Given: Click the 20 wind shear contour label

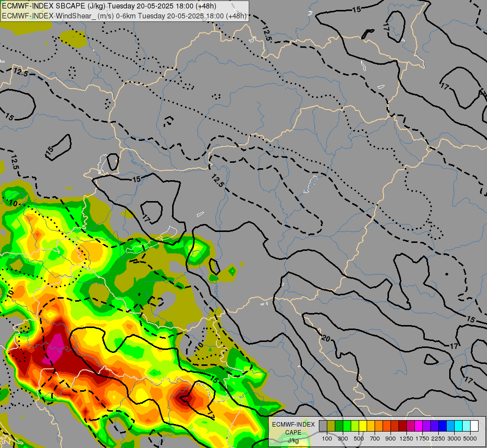Looking at the screenshot, I should 325,338.
